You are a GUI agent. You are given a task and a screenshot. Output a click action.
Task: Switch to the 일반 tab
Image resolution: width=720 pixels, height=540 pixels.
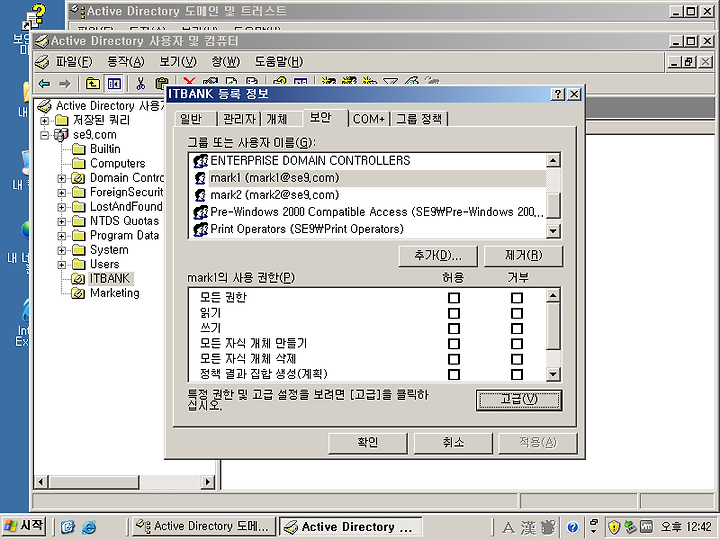tap(191, 119)
